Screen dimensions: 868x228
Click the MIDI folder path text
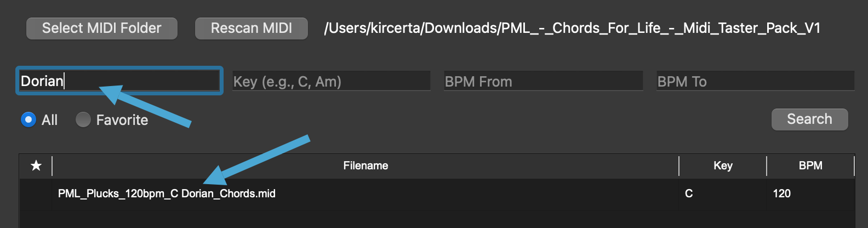(x=572, y=29)
